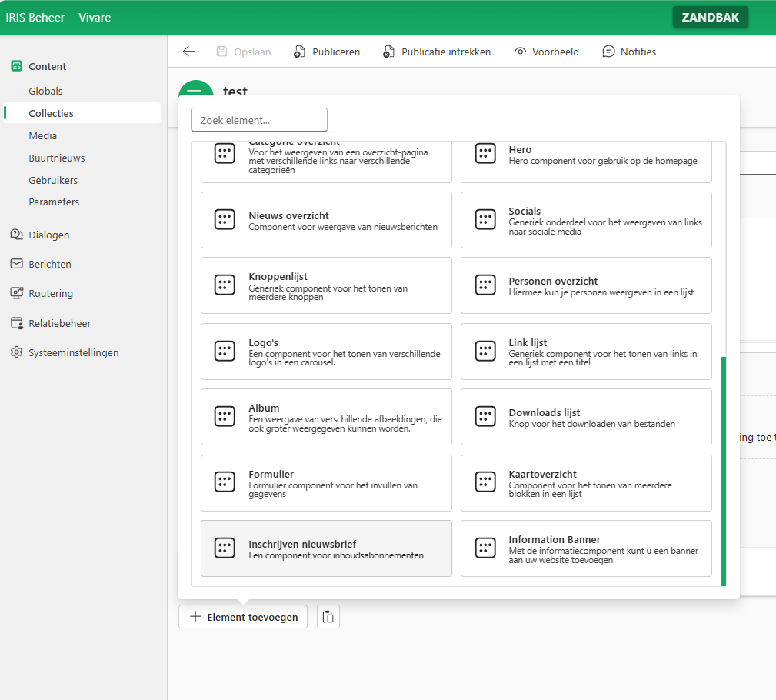Focus the Zoek element search field
The width and height of the screenshot is (776, 700).
tap(259, 120)
